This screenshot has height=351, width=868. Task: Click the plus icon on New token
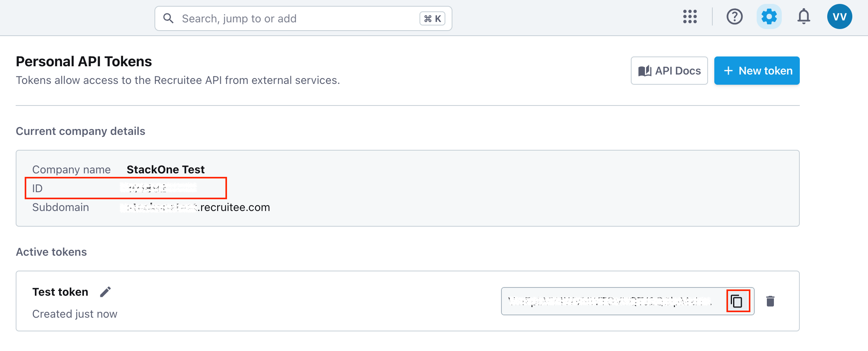pyautogui.click(x=728, y=71)
